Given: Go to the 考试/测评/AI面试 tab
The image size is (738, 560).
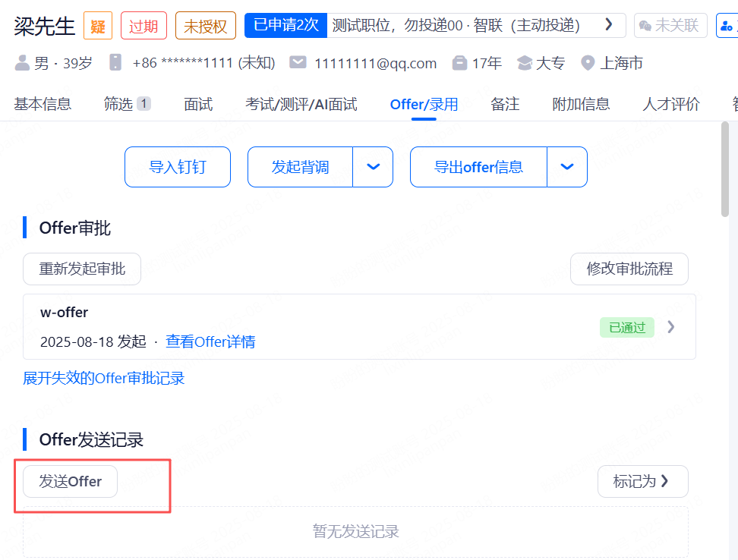Looking at the screenshot, I should tap(301, 105).
